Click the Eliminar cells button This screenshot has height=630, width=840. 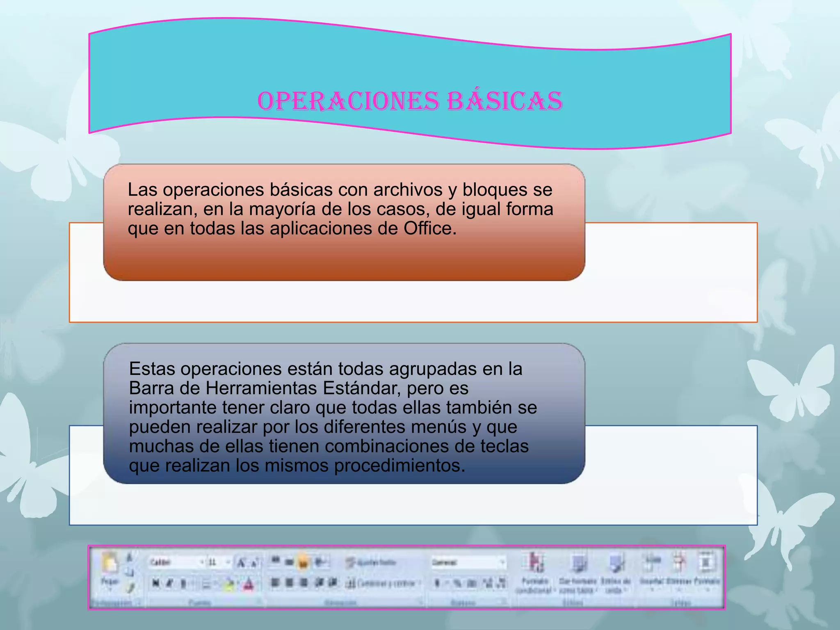pyautogui.click(x=679, y=571)
